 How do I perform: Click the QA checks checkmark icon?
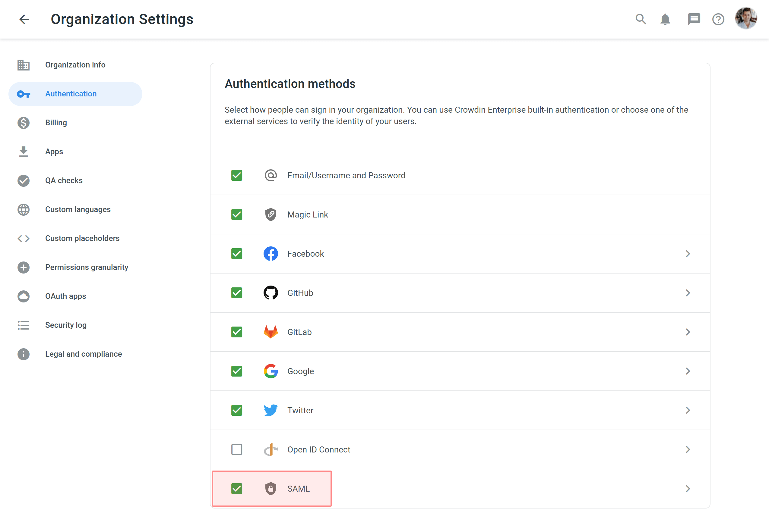(x=24, y=180)
